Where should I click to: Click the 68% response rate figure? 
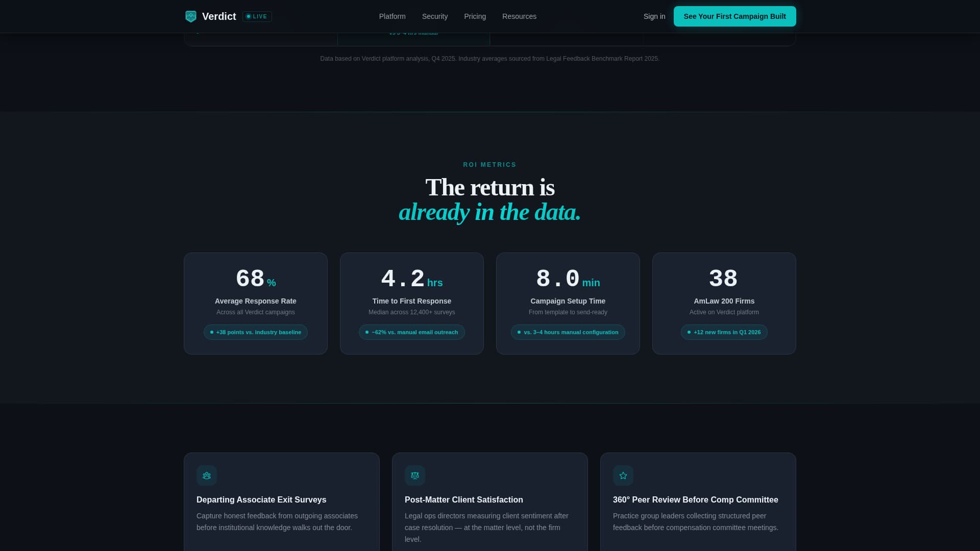(x=256, y=279)
